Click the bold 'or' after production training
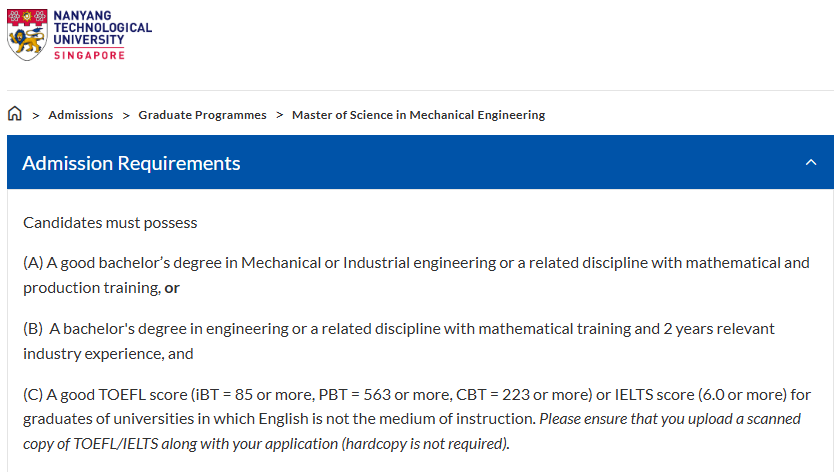 point(172,288)
